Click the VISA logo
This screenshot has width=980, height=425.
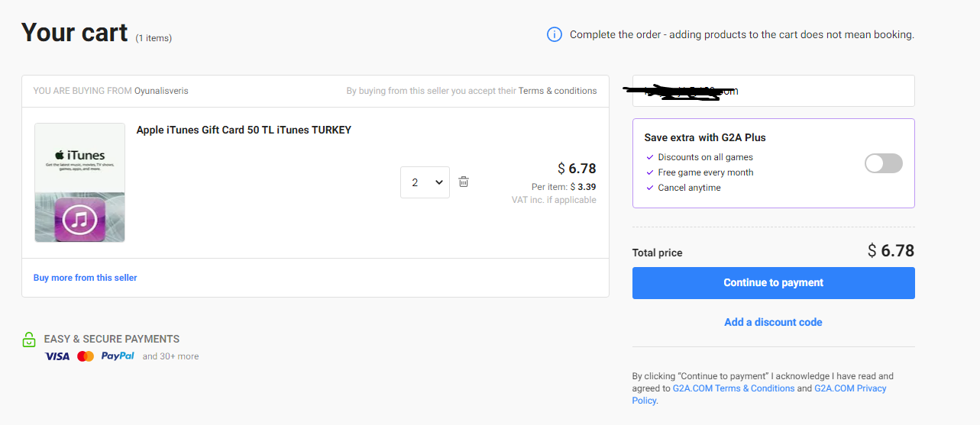point(57,356)
